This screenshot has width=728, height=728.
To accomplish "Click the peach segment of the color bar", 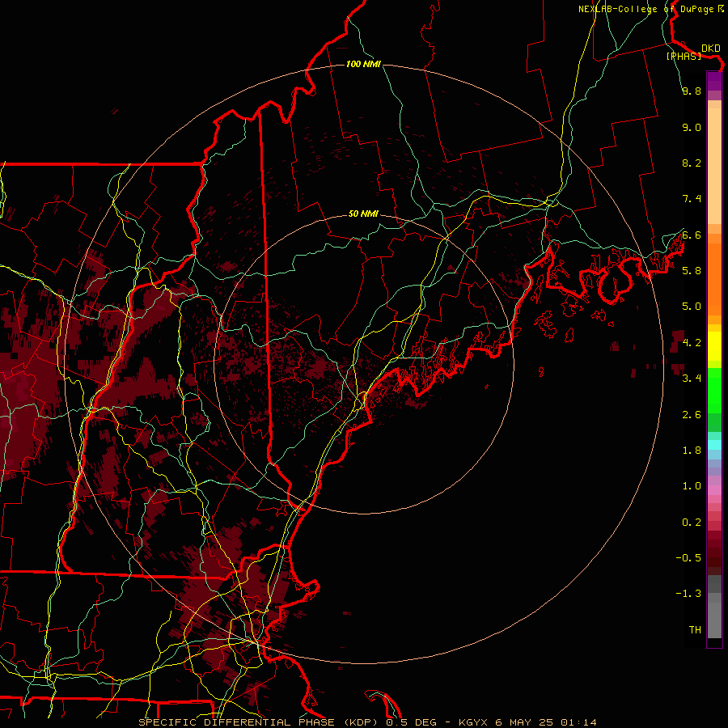I will click(x=714, y=163).
